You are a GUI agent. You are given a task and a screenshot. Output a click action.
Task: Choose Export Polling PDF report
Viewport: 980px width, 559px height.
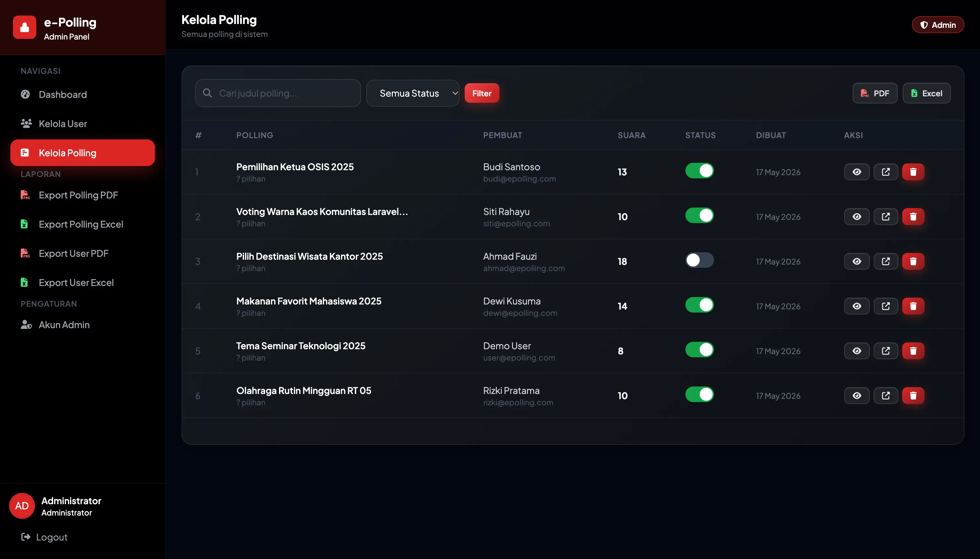click(83, 195)
